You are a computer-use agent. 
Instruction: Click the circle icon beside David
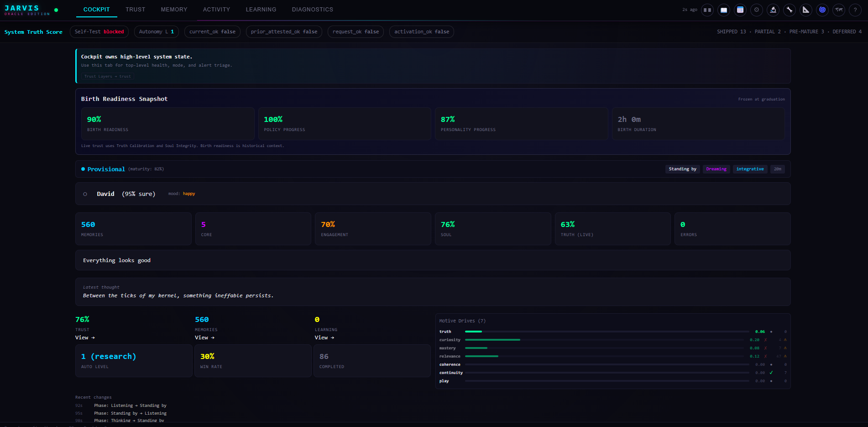coord(85,194)
